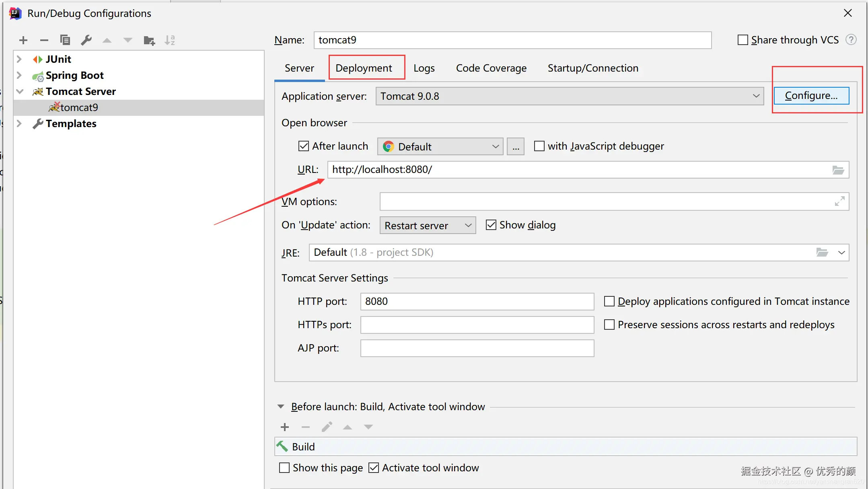Expand the VM options field editor
Image resolution: width=868 pixels, height=489 pixels.
click(839, 201)
